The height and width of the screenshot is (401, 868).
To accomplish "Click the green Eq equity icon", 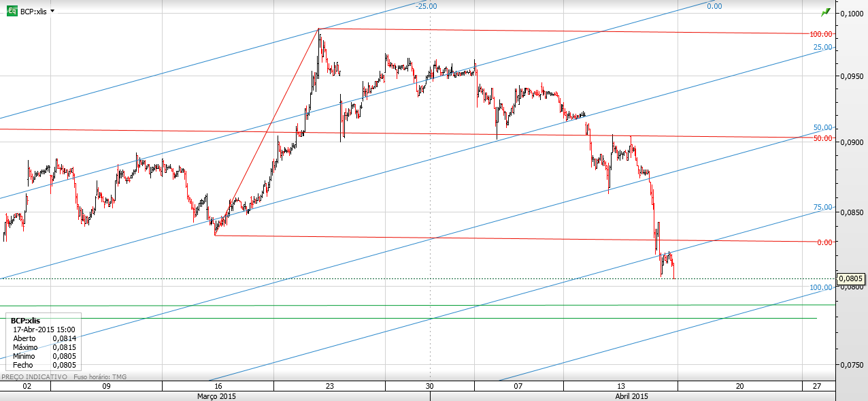I will (x=12, y=11).
